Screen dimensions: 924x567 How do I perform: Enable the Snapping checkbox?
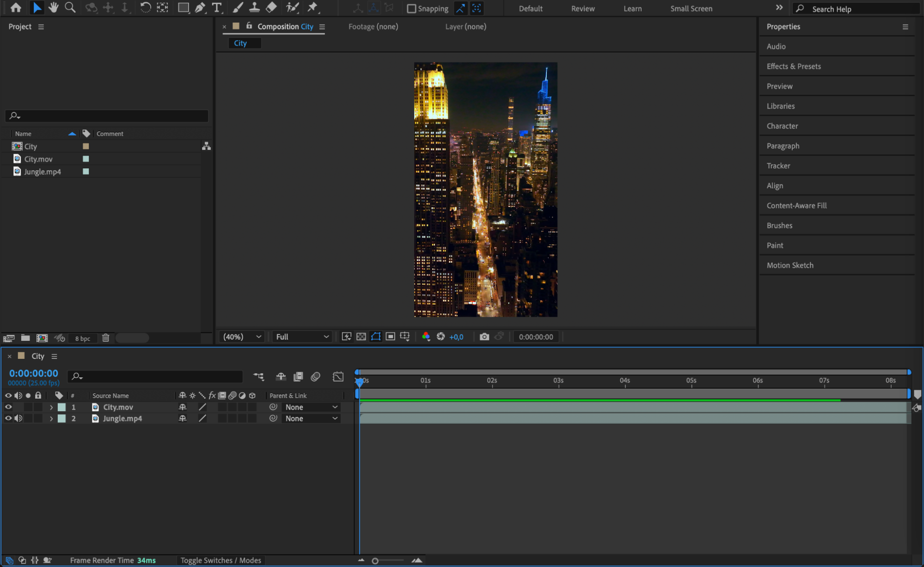(x=411, y=8)
